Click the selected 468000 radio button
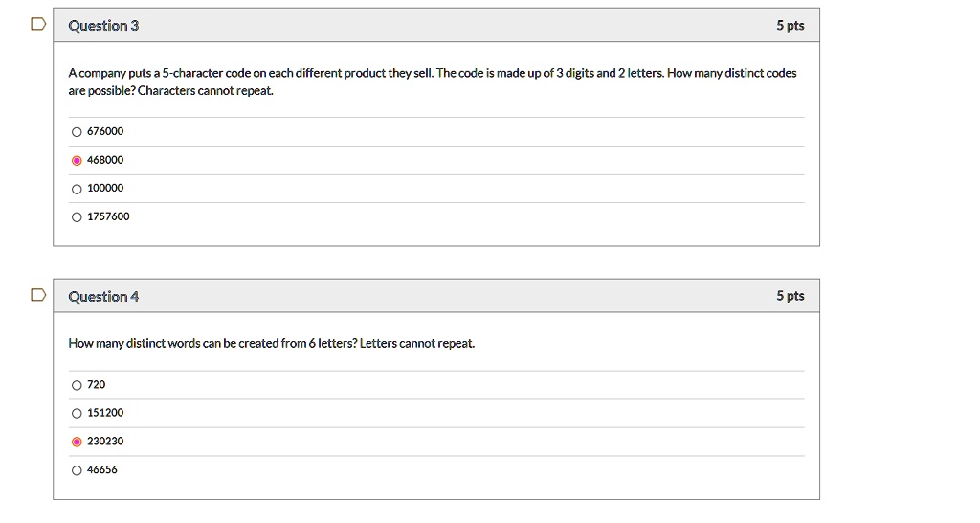 pyautogui.click(x=77, y=160)
